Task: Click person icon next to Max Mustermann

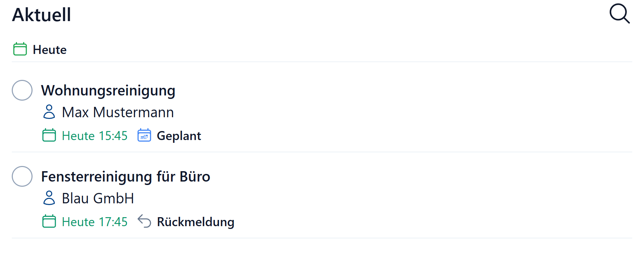Action: tap(49, 112)
